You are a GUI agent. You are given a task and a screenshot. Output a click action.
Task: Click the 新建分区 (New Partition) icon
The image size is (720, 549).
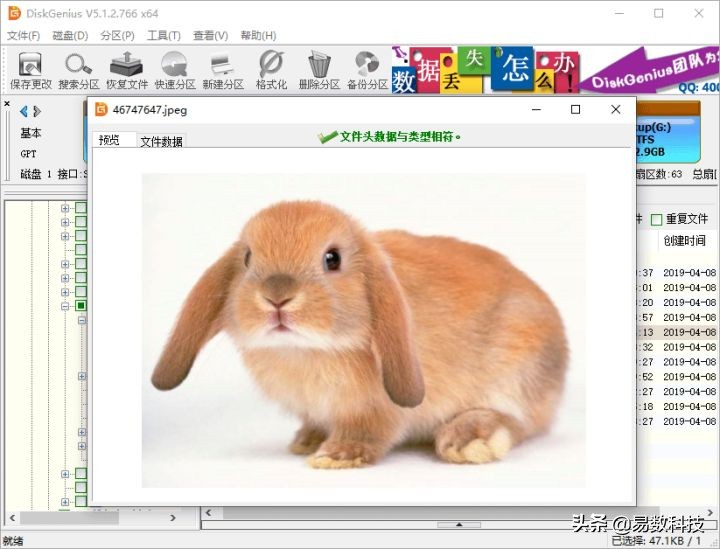click(x=223, y=65)
